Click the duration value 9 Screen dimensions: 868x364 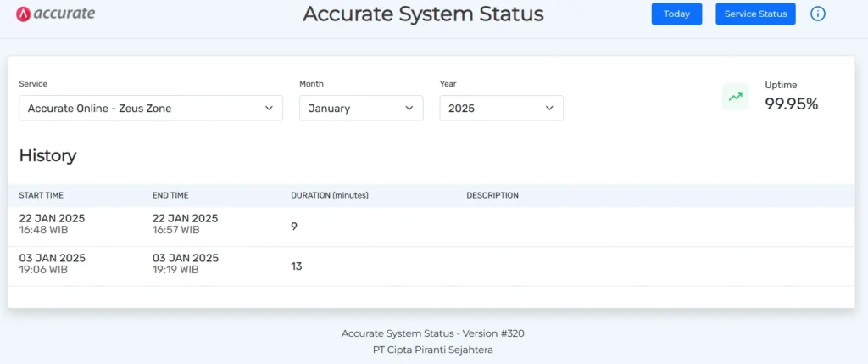294,226
